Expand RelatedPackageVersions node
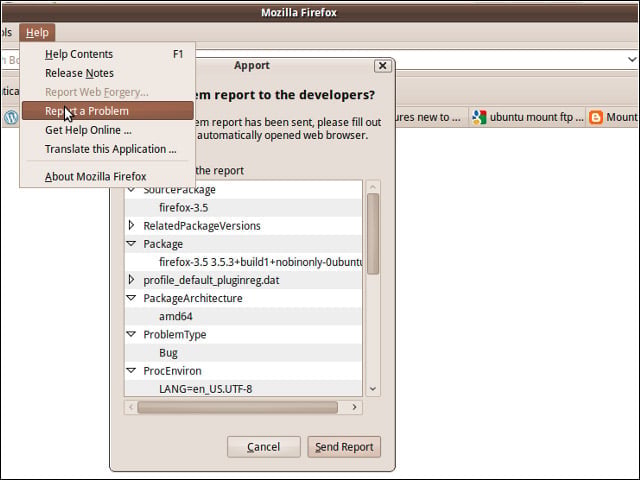Viewport: 640px width, 480px height. click(131, 225)
